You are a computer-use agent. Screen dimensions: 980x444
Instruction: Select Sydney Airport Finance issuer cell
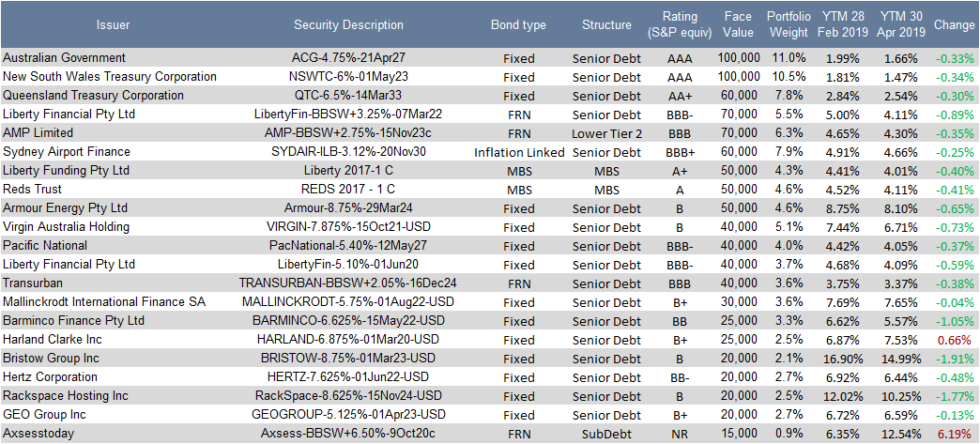click(67, 152)
